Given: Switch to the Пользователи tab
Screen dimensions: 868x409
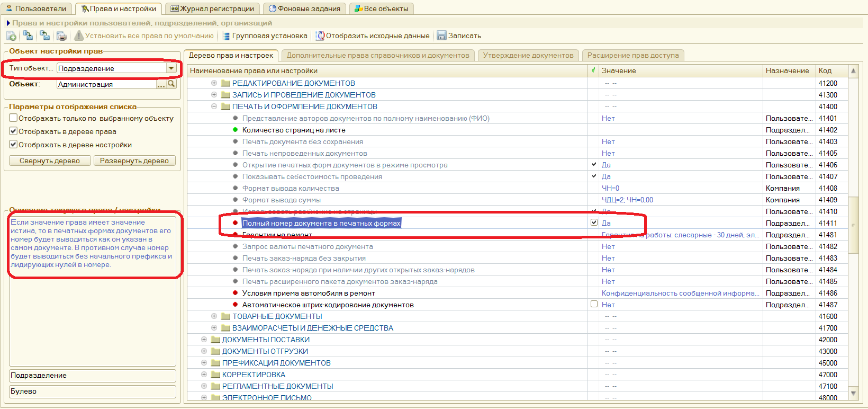Looking at the screenshot, I should click(36, 8).
